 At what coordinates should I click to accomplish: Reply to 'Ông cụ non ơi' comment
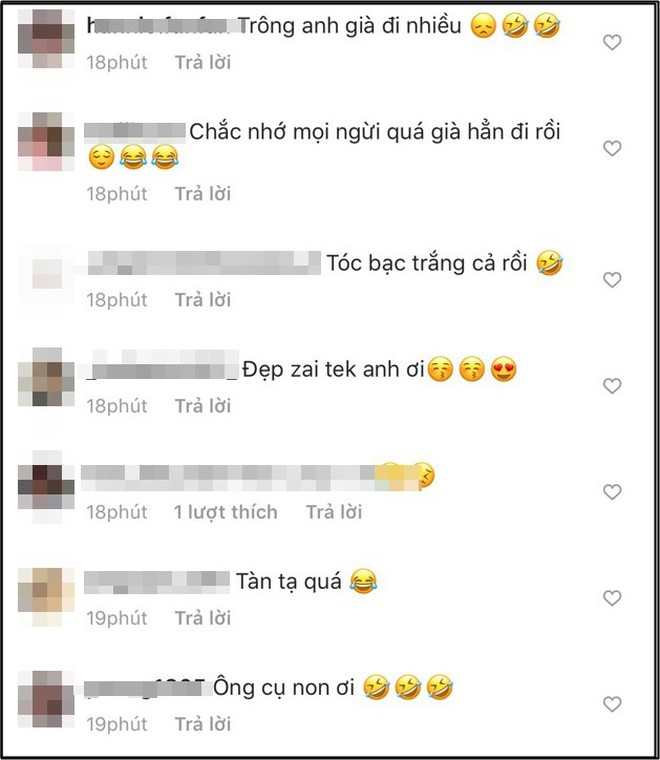pos(203,725)
